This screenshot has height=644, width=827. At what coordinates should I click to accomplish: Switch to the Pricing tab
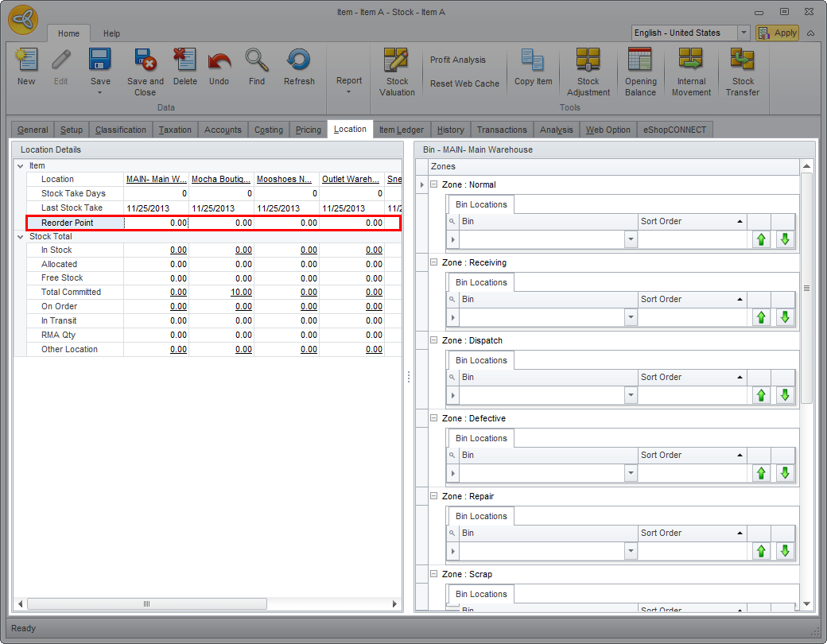[x=308, y=130]
